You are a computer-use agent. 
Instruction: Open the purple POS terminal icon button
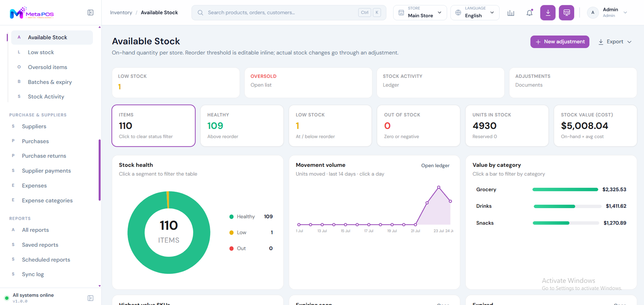[x=567, y=13]
